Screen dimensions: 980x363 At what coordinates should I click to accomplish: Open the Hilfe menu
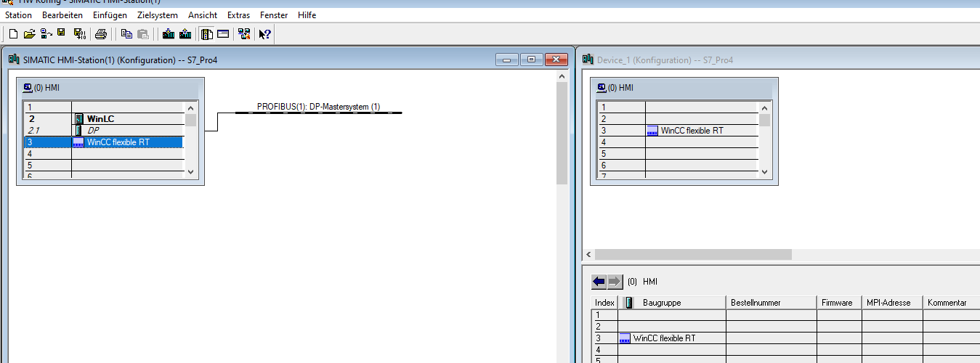(x=307, y=15)
